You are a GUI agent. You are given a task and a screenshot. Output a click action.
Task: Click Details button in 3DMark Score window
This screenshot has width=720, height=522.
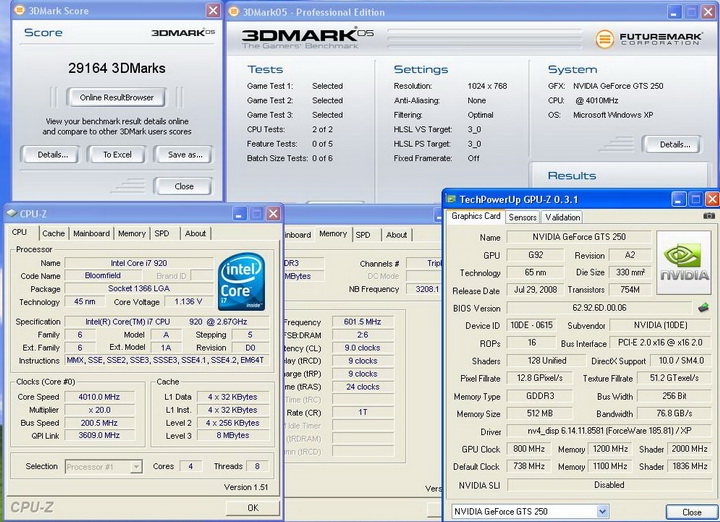52,155
